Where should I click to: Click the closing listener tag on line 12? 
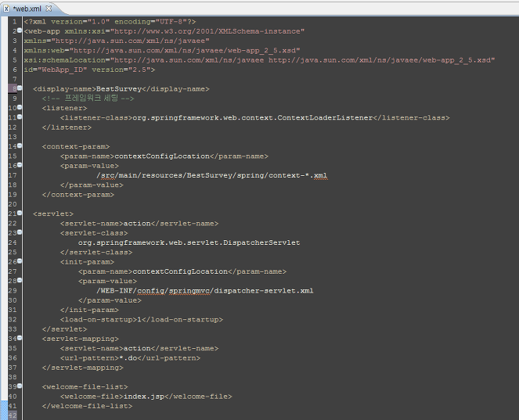coord(67,127)
